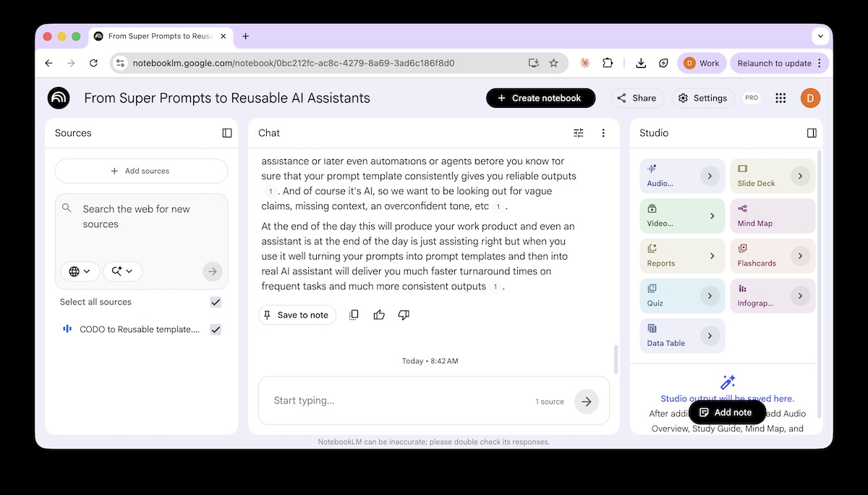Open chat configuration sliders icon
This screenshot has height=495, width=868.
tap(579, 133)
